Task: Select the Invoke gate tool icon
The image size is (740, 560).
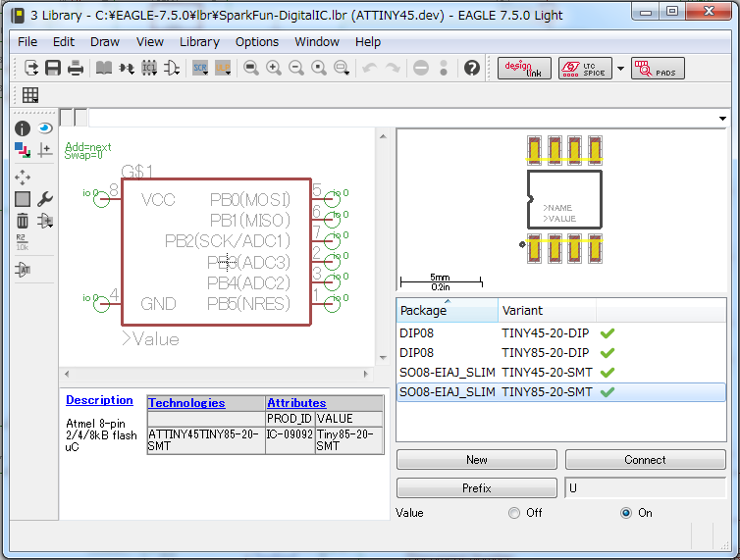Action: pyautogui.click(x=23, y=270)
